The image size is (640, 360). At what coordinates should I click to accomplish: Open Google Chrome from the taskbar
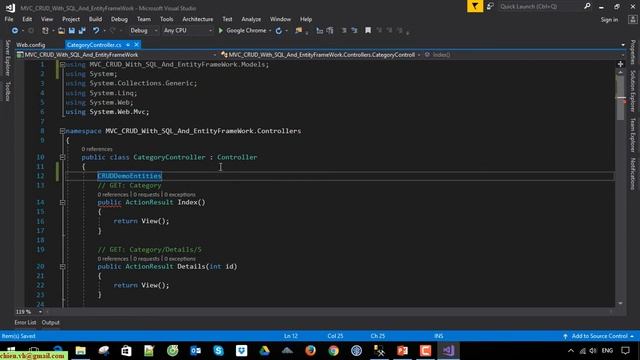pos(333,351)
